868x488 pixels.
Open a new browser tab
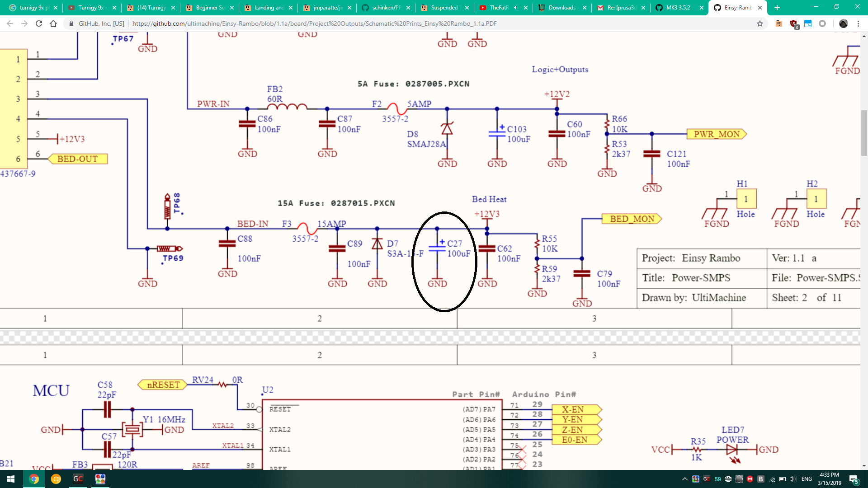(777, 8)
